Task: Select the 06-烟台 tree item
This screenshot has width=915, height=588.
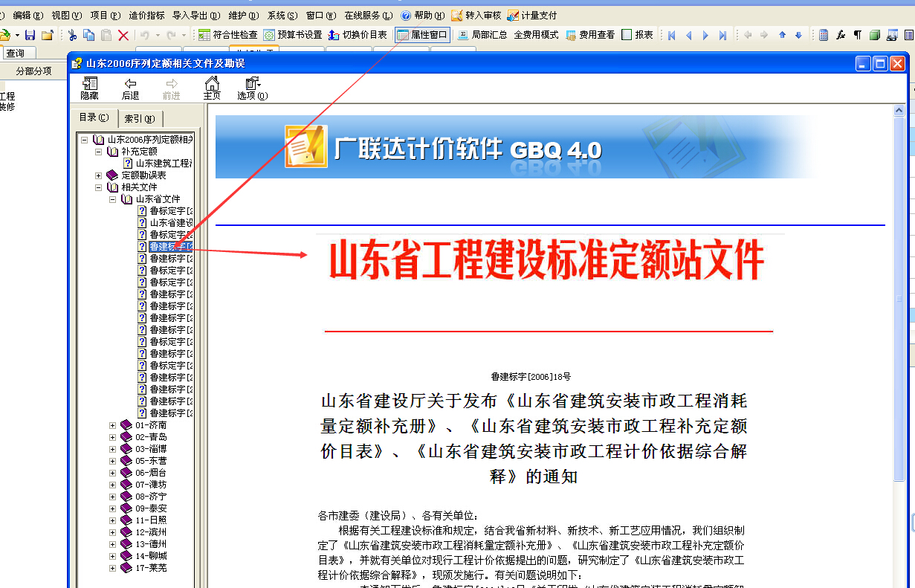Action: point(151,473)
